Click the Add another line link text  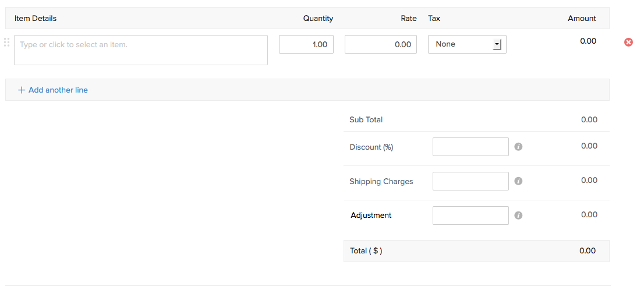tap(58, 90)
